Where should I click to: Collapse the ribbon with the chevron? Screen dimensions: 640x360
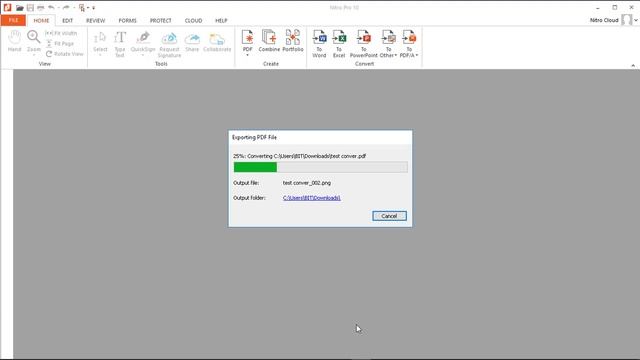coord(633,65)
